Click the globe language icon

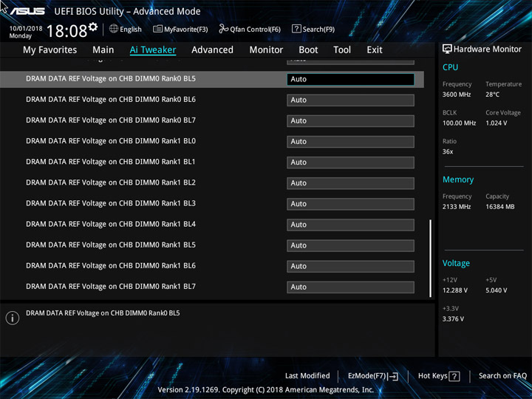tap(114, 29)
